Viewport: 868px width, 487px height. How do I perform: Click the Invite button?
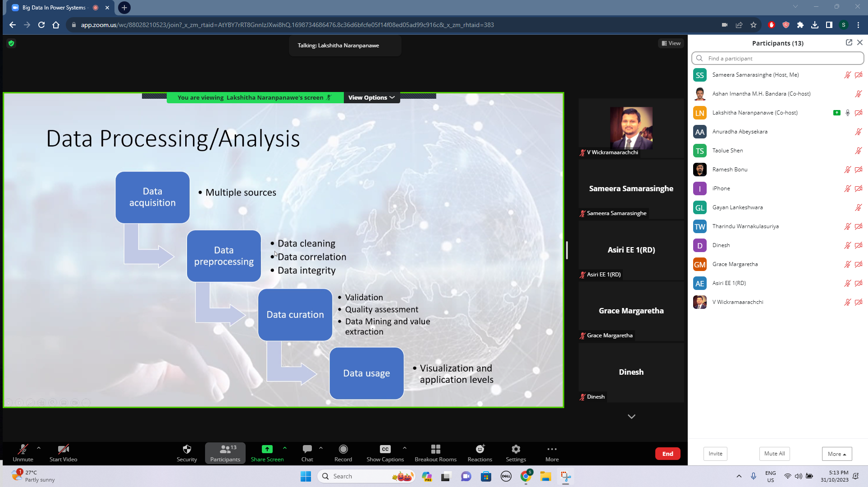tap(715, 454)
